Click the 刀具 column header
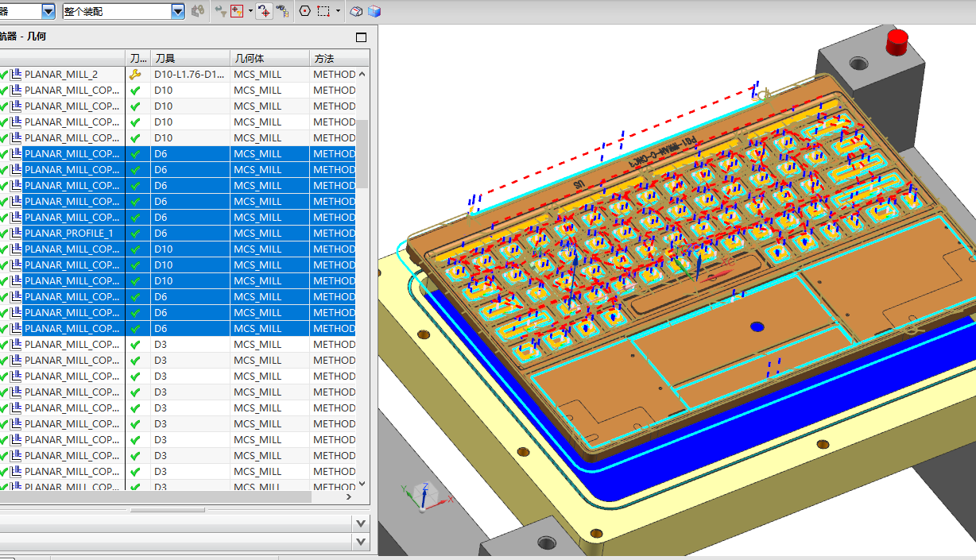Viewport: 976px width, 560px height. (x=165, y=58)
